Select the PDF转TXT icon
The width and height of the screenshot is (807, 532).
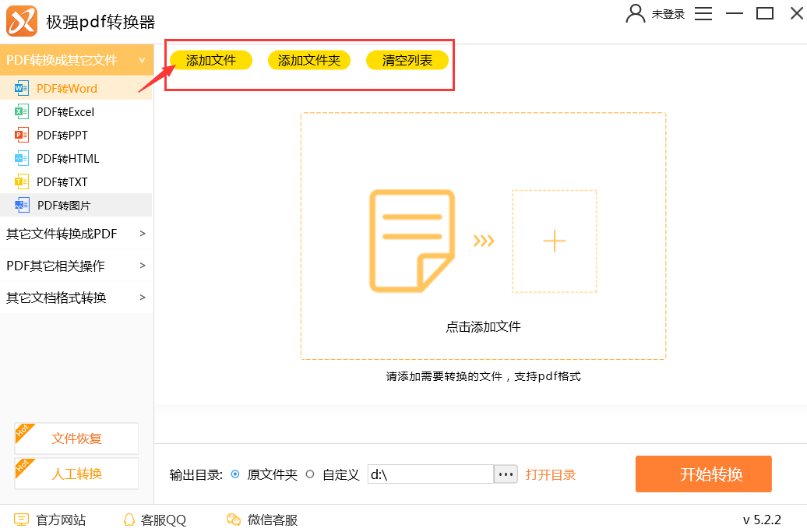pos(21,181)
